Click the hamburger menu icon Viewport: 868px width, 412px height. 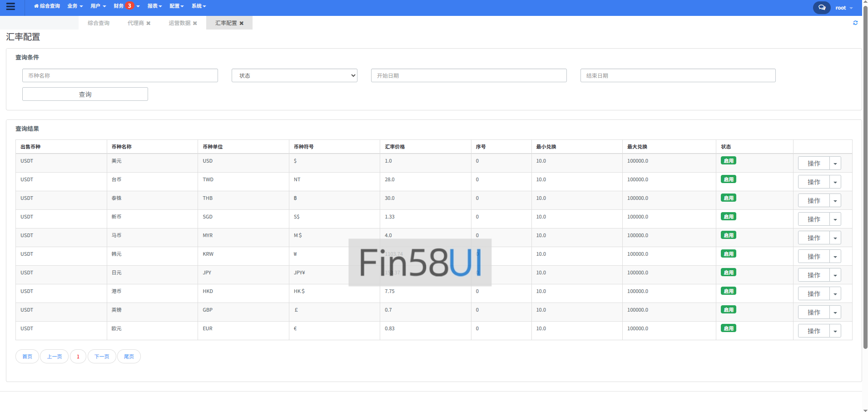tap(10, 6)
